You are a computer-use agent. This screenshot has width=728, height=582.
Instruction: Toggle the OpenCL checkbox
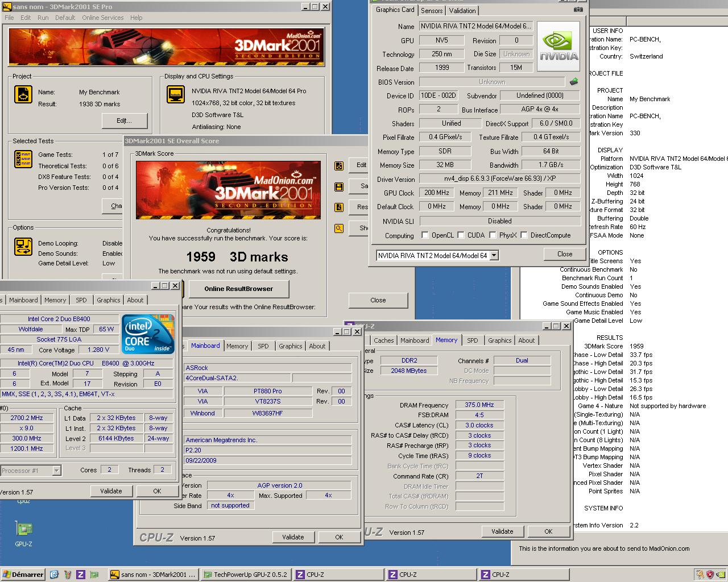pyautogui.click(x=425, y=235)
